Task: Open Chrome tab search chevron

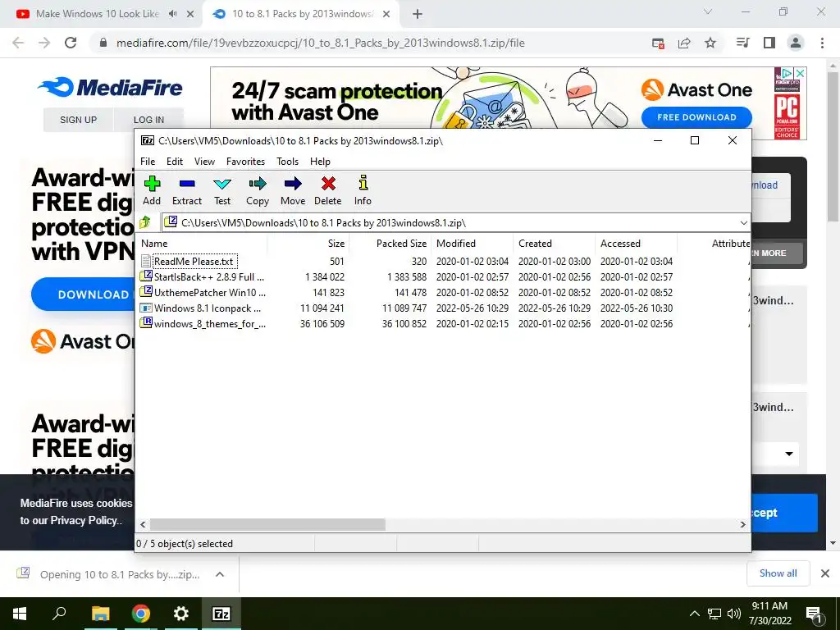Action: coord(708,11)
